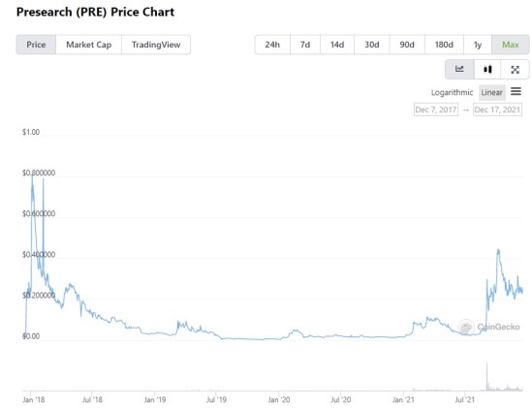Viewport: 532px width, 408px height.
Task: Open the end date field Dec 17, 2021
Action: point(497,110)
